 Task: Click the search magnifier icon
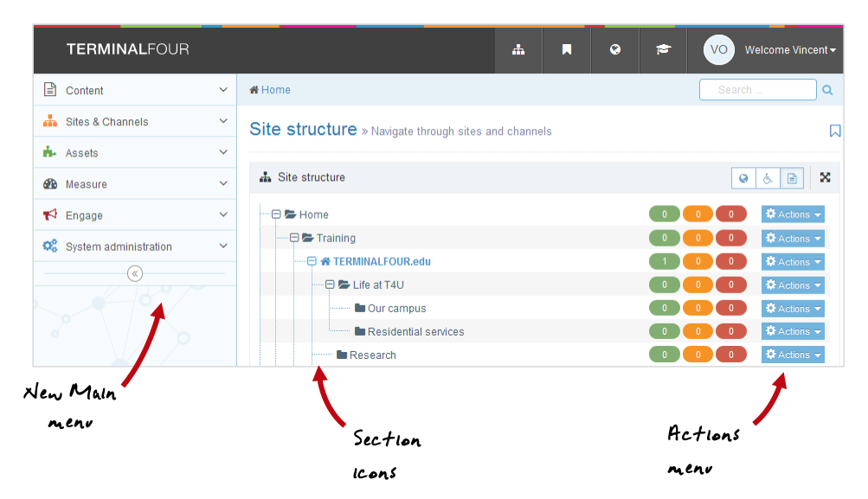click(827, 90)
